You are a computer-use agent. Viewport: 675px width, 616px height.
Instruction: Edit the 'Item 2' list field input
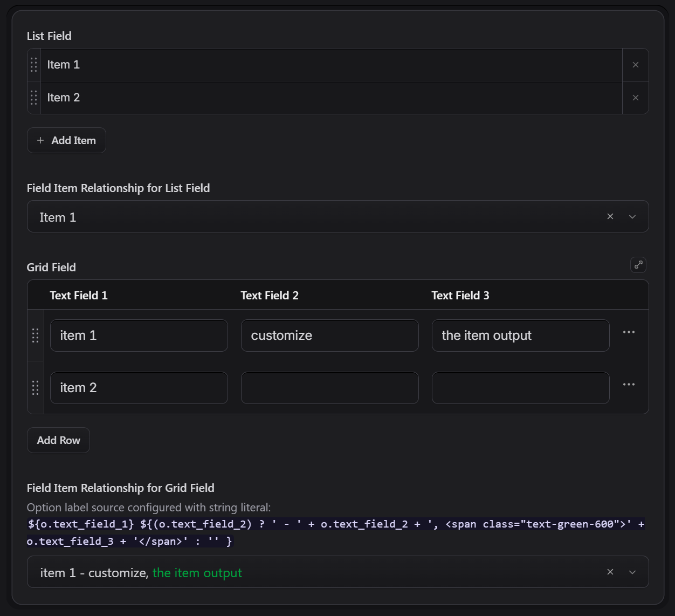click(332, 98)
